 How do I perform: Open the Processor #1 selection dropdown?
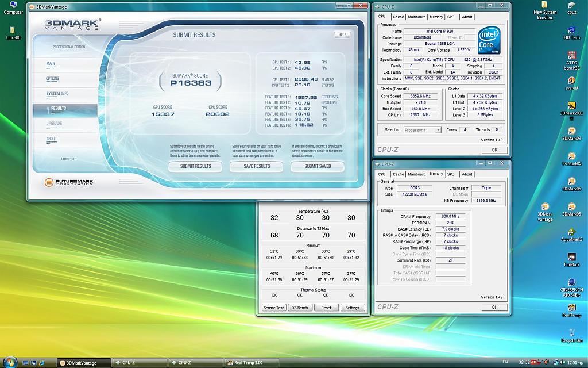tap(422, 130)
